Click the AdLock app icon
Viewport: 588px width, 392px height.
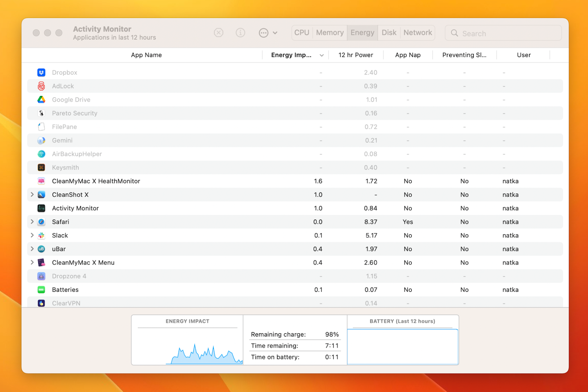pyautogui.click(x=41, y=86)
